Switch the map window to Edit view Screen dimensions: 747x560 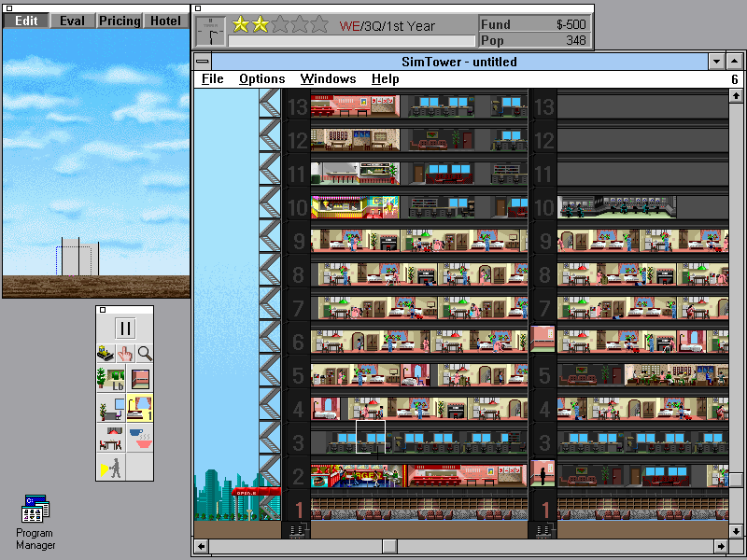point(26,21)
